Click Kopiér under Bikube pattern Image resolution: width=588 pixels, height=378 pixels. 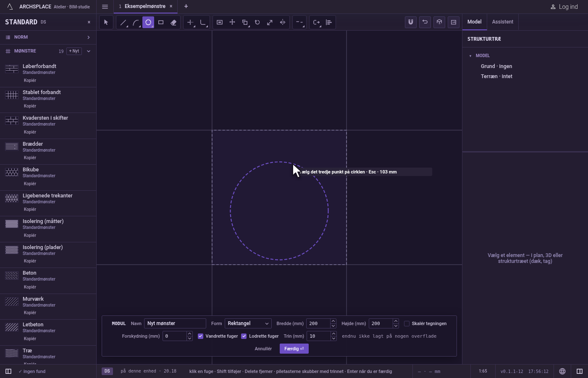click(x=30, y=184)
